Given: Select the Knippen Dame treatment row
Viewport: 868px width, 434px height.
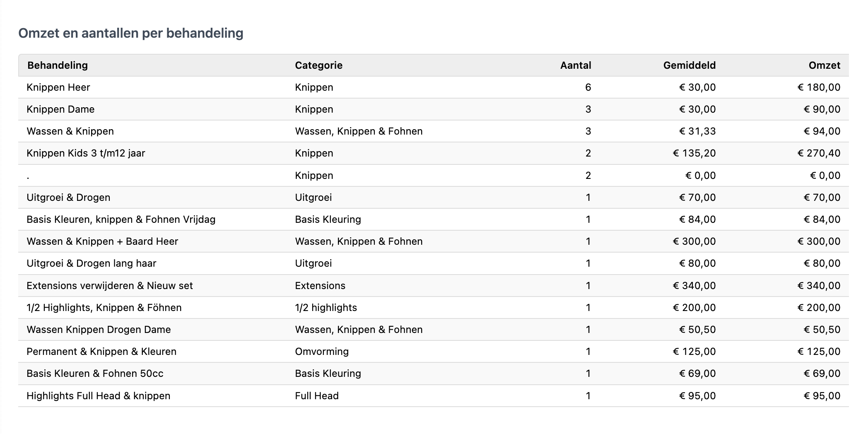Looking at the screenshot, I should pyautogui.click(x=60, y=109).
